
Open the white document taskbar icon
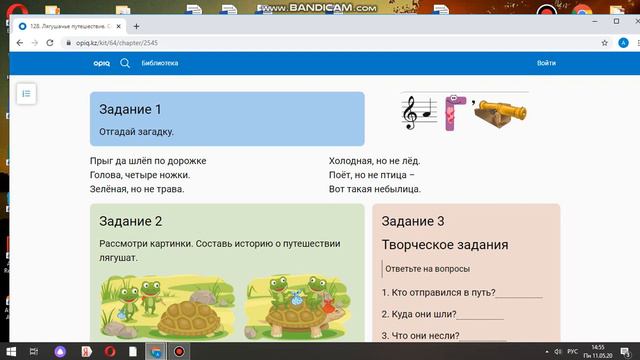[x=133, y=351]
